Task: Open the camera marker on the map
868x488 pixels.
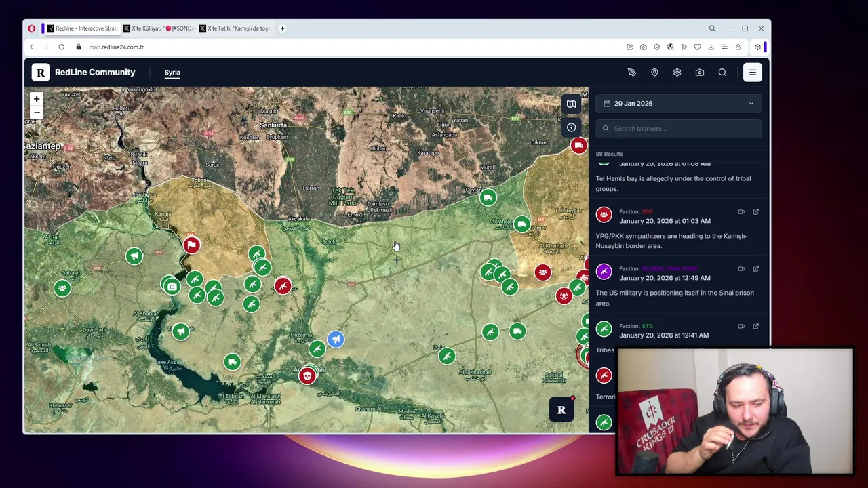Action: pos(172,286)
